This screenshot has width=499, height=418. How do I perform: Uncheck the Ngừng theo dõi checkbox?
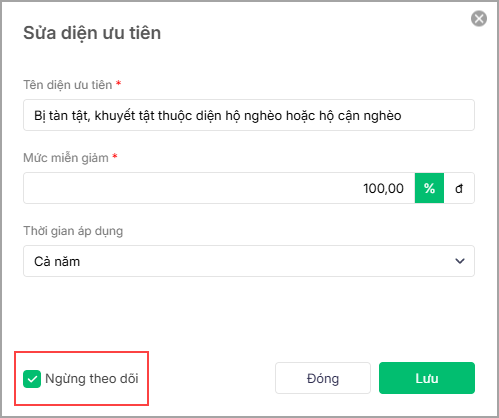[x=32, y=379]
